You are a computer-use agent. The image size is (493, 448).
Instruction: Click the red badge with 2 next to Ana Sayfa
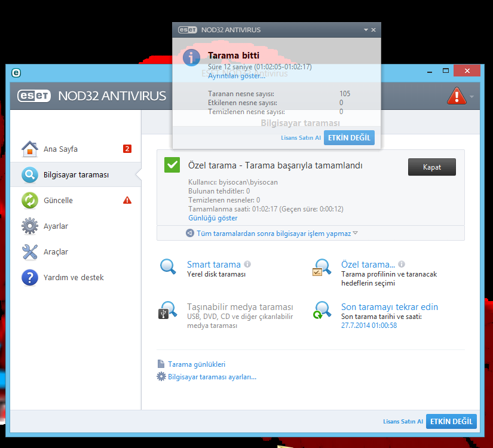127,149
